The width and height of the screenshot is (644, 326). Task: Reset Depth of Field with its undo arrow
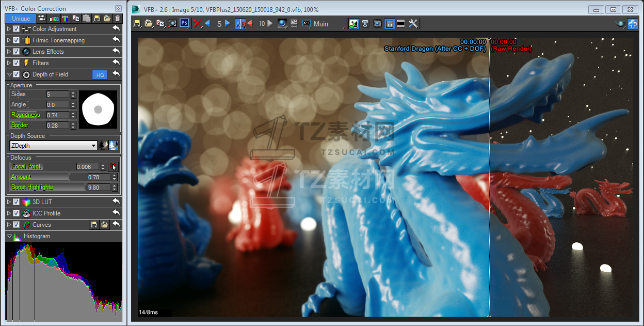click(116, 74)
